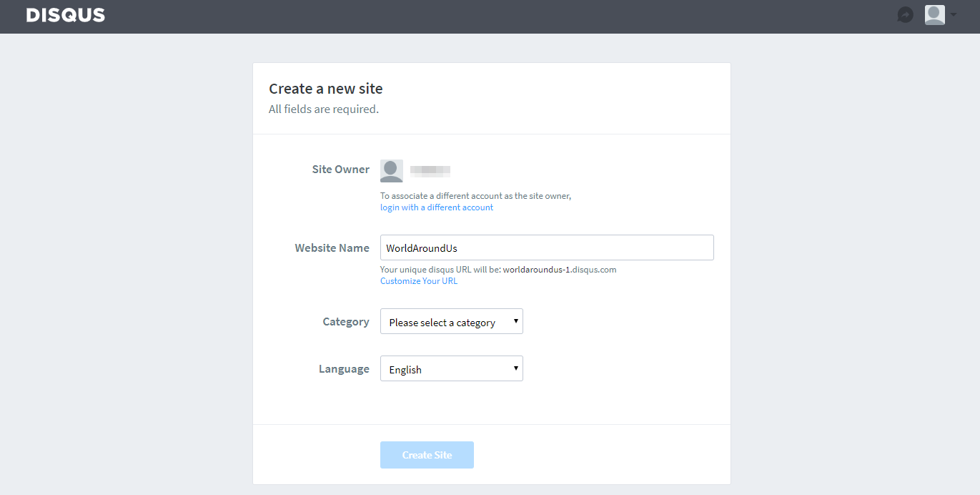This screenshot has width=980, height=495.
Task: Click the DISQUS logo
Action: [x=66, y=15]
